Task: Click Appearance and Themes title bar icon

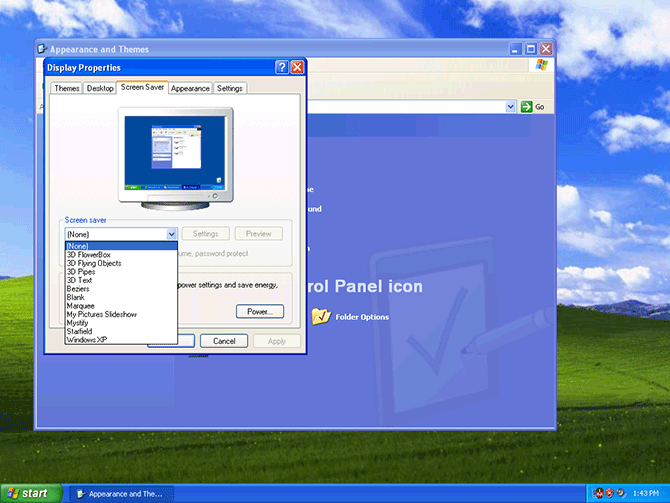Action: click(42, 49)
